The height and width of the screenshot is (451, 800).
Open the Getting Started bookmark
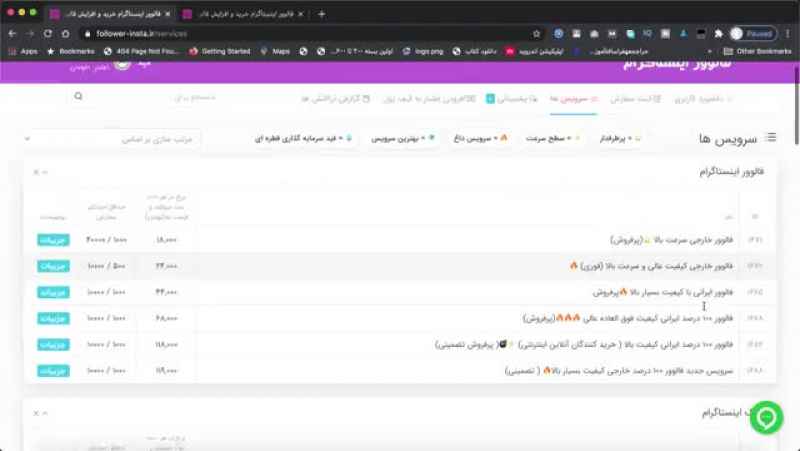[220, 52]
